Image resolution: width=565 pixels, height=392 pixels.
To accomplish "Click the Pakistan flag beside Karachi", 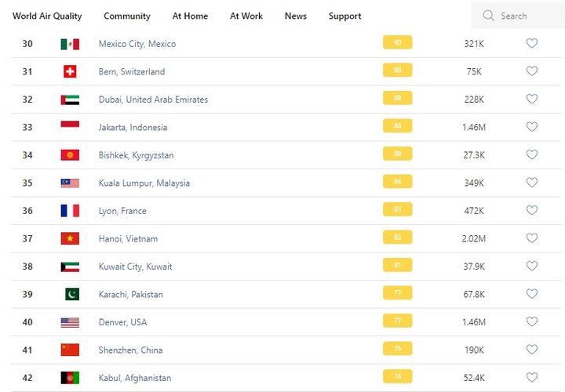I will (71, 295).
